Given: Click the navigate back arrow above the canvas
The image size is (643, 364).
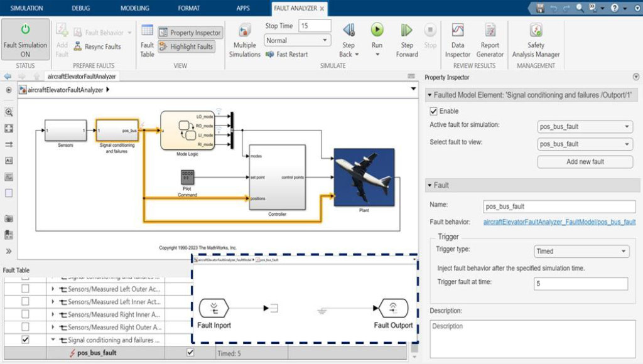Looking at the screenshot, I should (x=8, y=76).
